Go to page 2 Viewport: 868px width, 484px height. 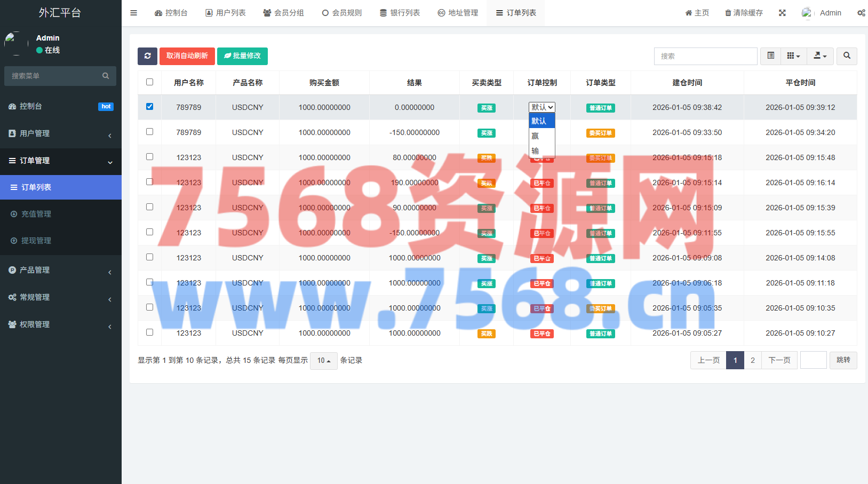752,360
